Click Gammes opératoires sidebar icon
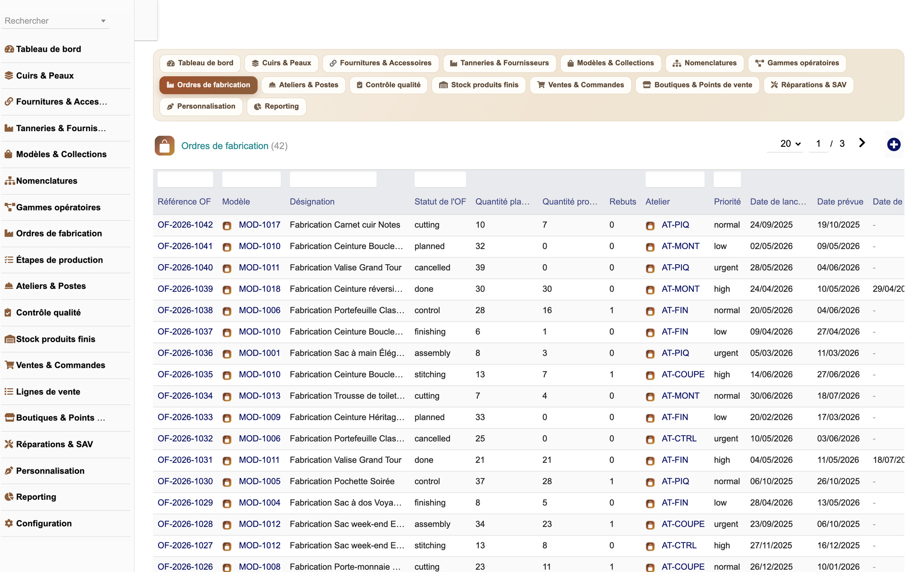Screen dimensions: 924x572 click(9, 207)
